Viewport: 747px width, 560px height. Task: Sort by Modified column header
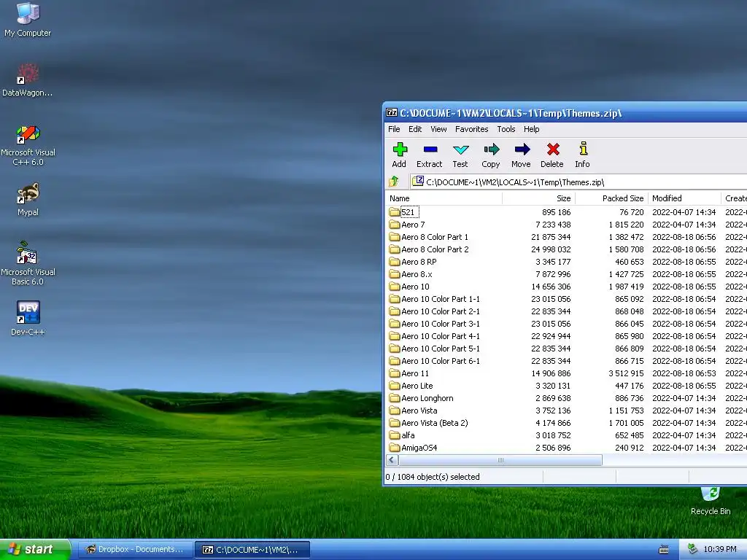684,198
